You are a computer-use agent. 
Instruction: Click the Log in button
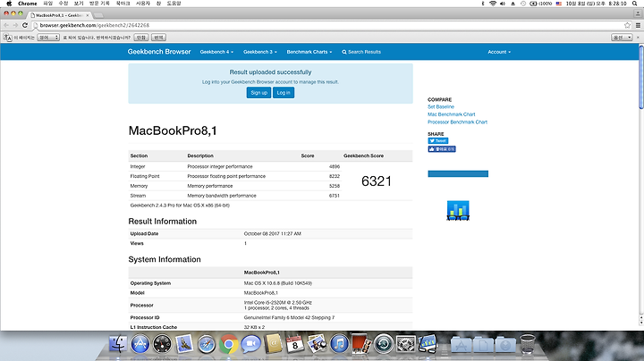pos(284,93)
